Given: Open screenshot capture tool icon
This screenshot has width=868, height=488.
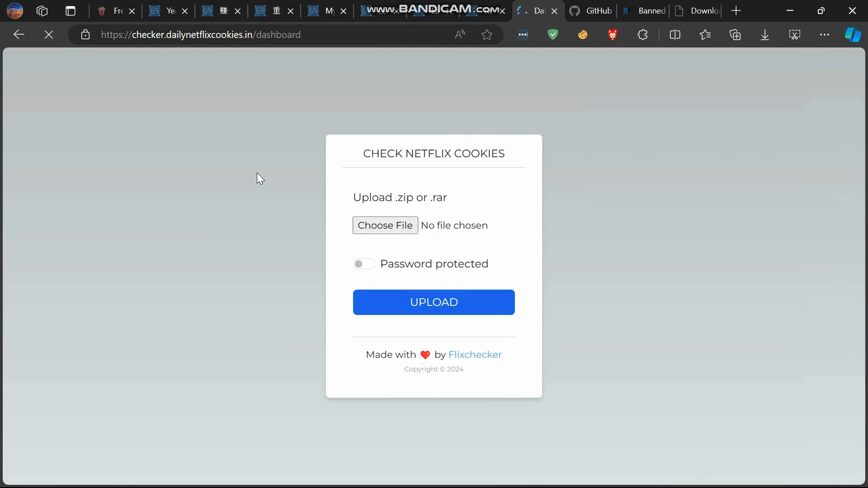Looking at the screenshot, I should tap(795, 35).
